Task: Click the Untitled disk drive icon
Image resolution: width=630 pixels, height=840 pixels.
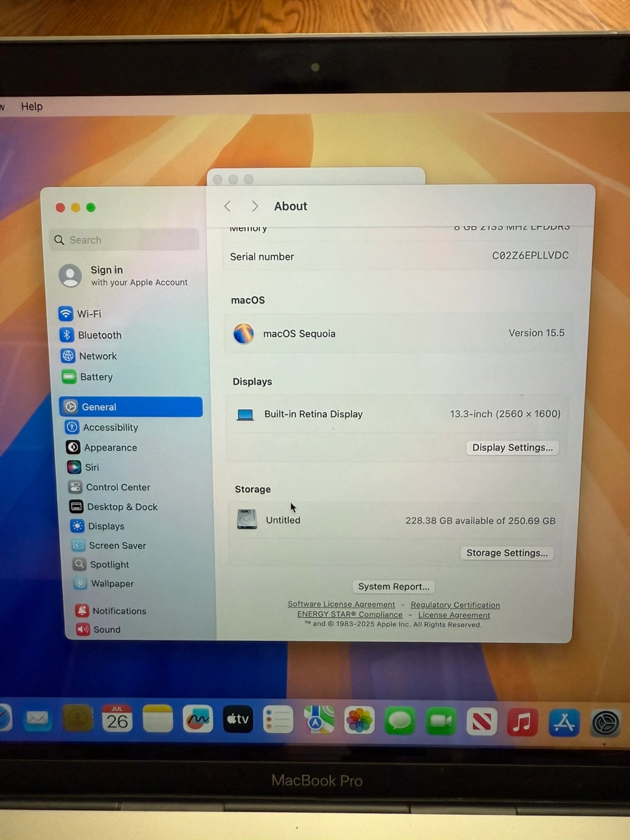Action: pyautogui.click(x=247, y=519)
